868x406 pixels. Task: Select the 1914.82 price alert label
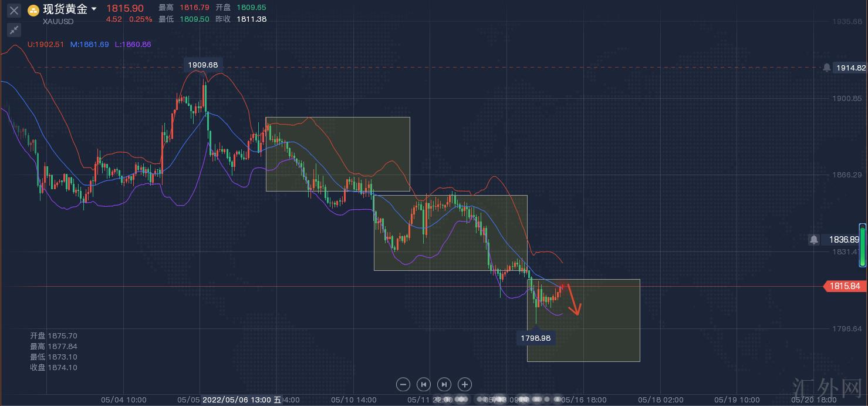point(850,68)
